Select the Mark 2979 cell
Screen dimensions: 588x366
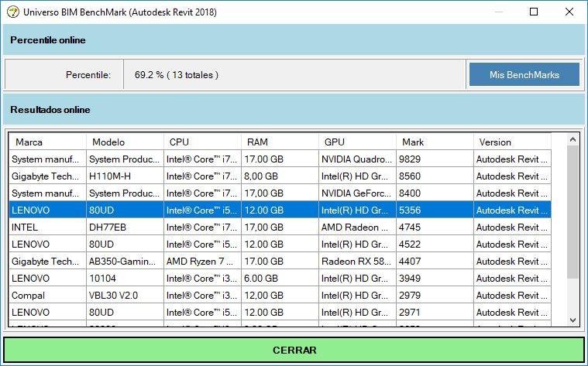435,295
